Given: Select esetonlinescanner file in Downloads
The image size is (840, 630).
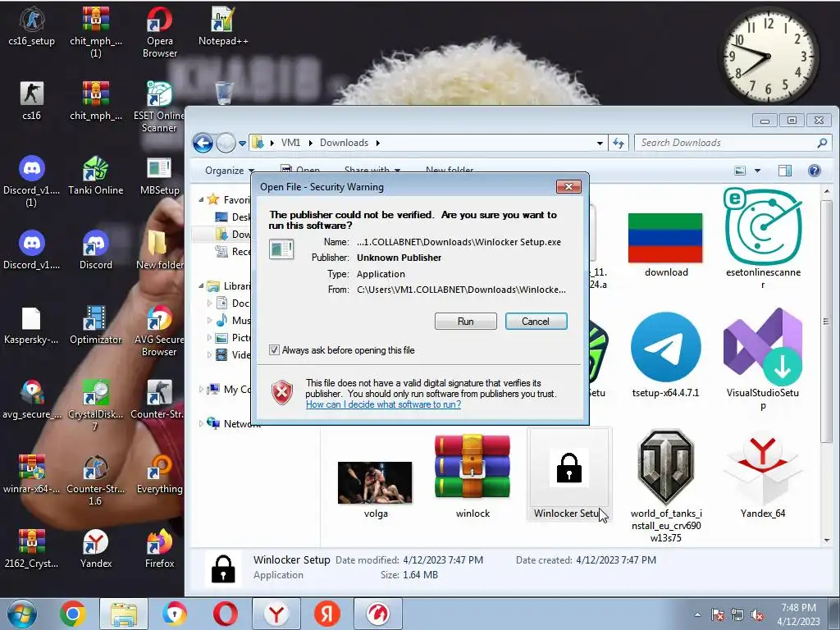Looking at the screenshot, I should tap(763, 239).
